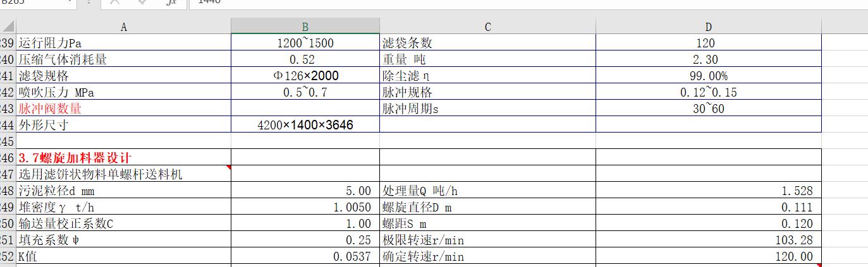The width and height of the screenshot is (868, 267).
Task: Select cell with value 120.00
Action: (709, 256)
